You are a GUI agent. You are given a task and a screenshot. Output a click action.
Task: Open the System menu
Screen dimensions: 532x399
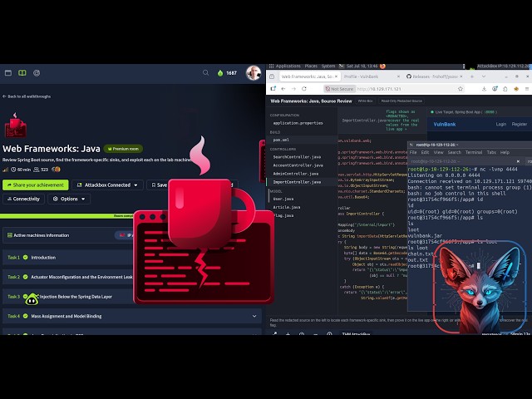[328, 66]
